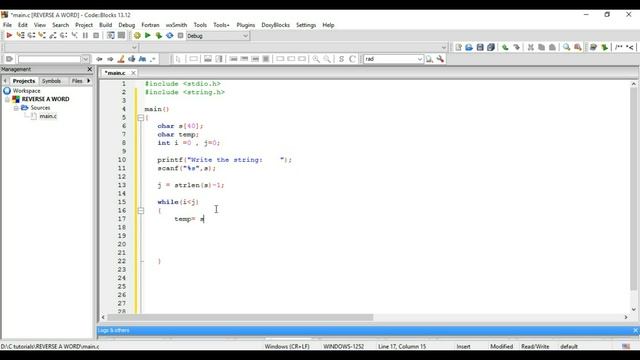Run the program with the green play icon

coord(148,36)
